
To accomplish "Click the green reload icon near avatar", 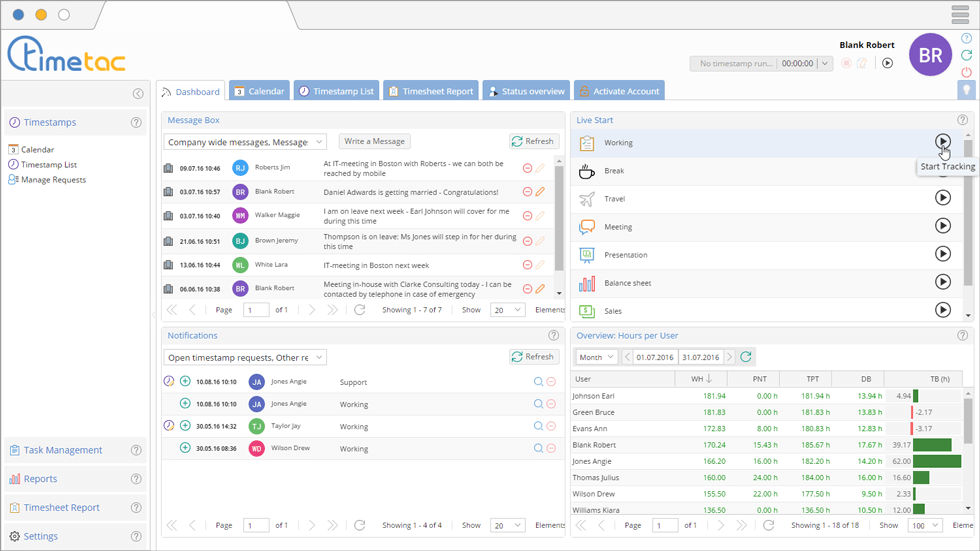I will tap(966, 55).
